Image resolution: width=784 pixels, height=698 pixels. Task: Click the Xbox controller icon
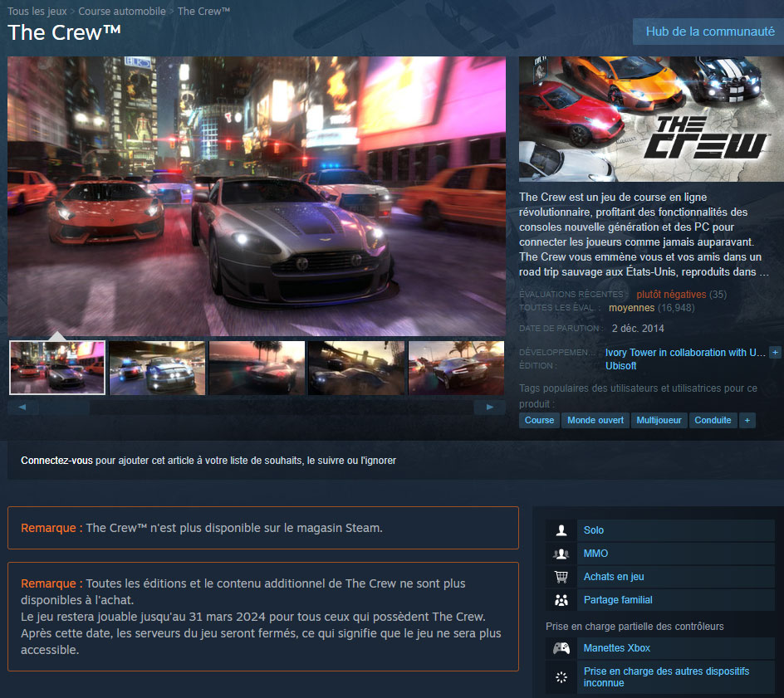[561, 648]
